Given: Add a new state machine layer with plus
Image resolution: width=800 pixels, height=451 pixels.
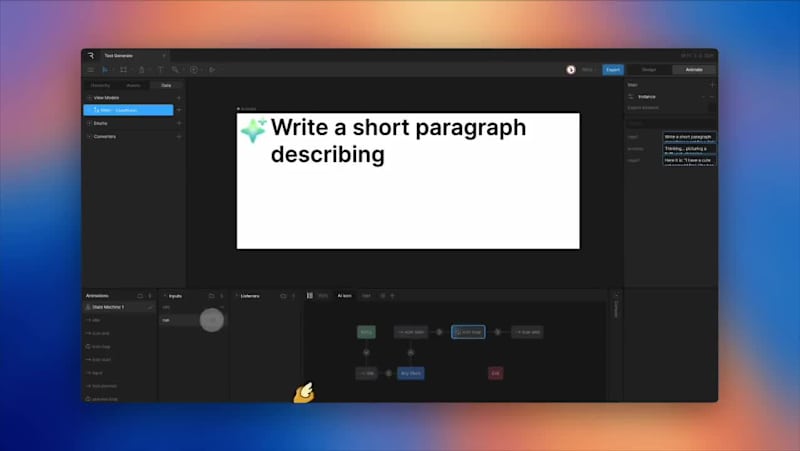Looking at the screenshot, I should 392,296.
